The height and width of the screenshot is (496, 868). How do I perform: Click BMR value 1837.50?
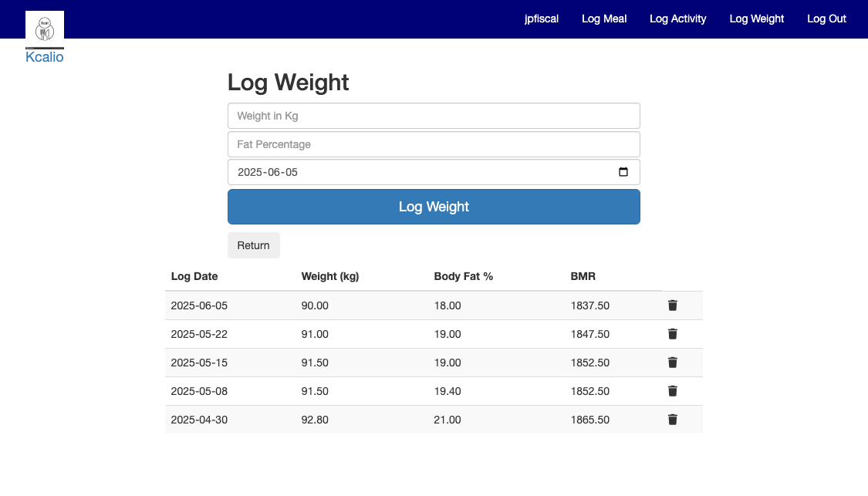pos(590,305)
